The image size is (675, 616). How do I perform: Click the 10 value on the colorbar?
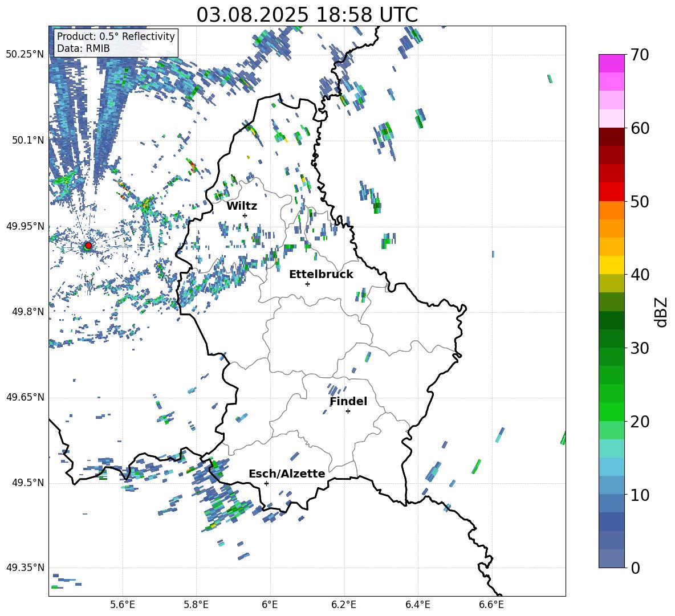coord(640,495)
